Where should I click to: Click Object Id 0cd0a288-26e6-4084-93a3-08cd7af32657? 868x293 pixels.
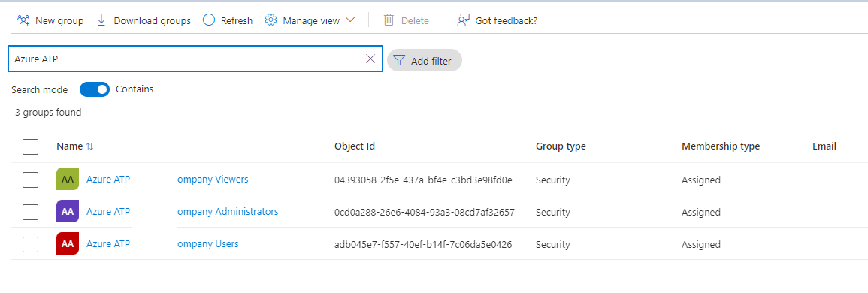(x=425, y=212)
